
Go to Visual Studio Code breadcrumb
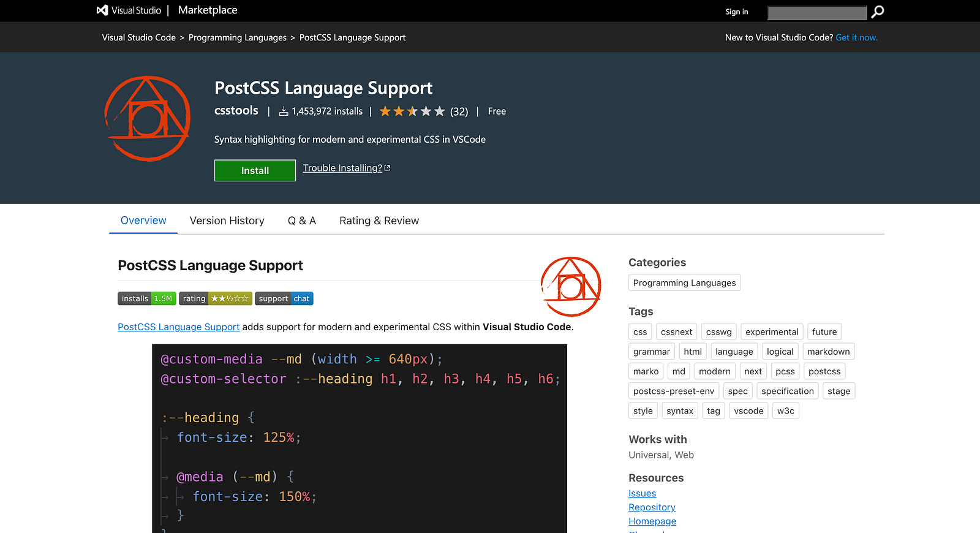pyautogui.click(x=139, y=37)
